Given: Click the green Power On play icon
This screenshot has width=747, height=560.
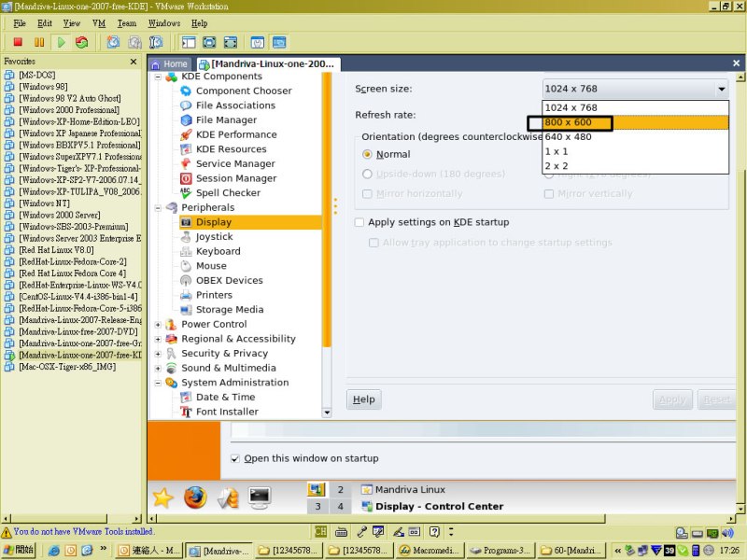Looking at the screenshot, I should pos(61,42).
